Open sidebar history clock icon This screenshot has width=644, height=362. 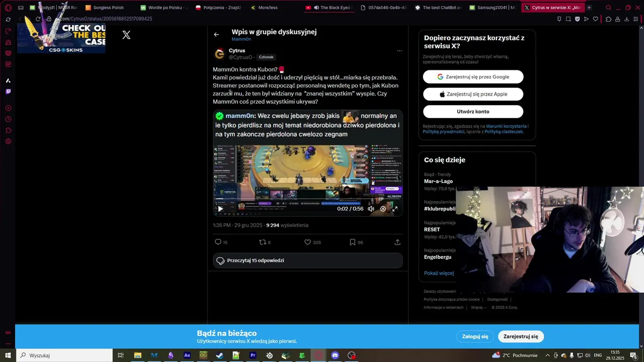8,119
